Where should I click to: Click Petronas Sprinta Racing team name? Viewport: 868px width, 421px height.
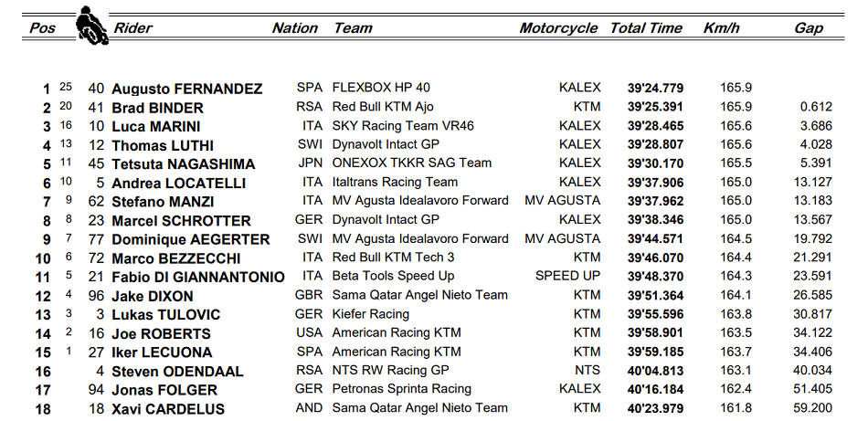[x=402, y=389]
